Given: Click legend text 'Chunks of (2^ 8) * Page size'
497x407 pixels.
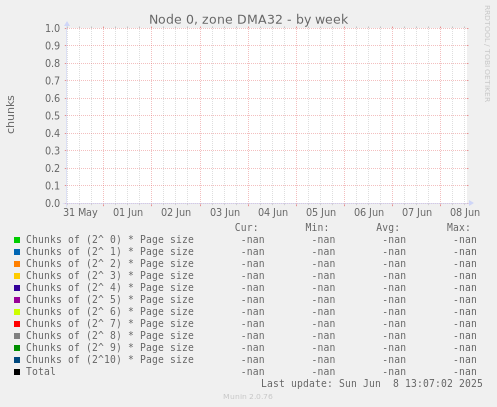Looking at the screenshot, I should click(110, 336).
